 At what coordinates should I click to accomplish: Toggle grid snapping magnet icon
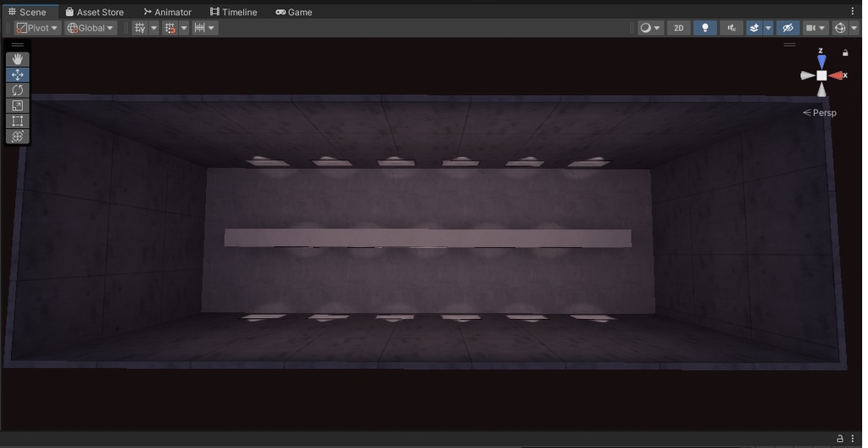[170, 28]
